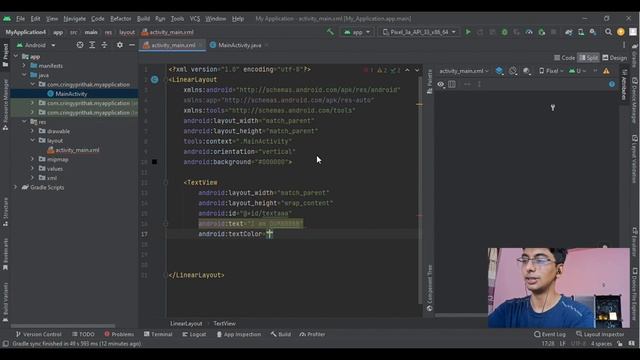
Task: Click the design surface layers icon
Action: tap(499, 71)
